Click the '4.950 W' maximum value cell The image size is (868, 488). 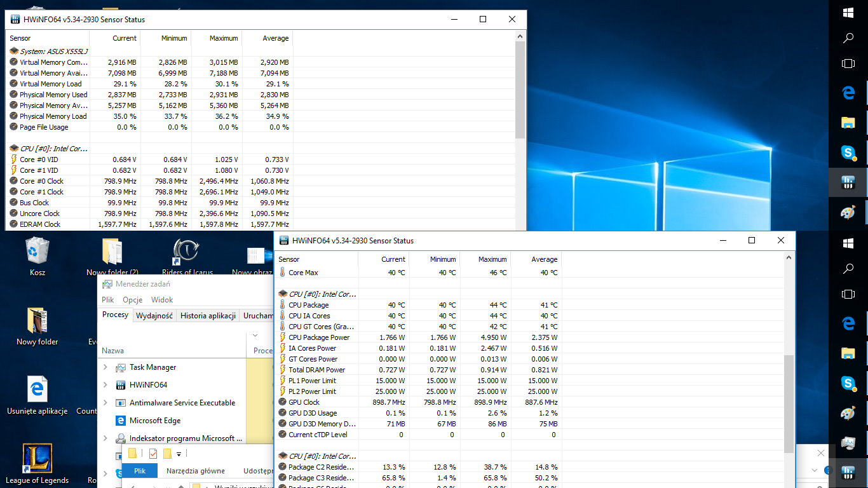pos(485,337)
